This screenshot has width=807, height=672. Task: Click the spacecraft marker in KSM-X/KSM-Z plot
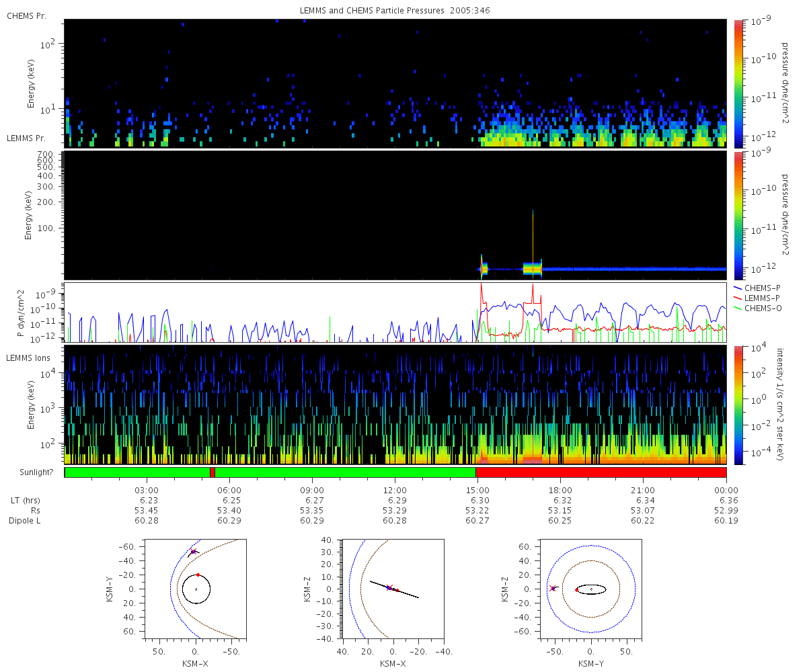(389, 587)
